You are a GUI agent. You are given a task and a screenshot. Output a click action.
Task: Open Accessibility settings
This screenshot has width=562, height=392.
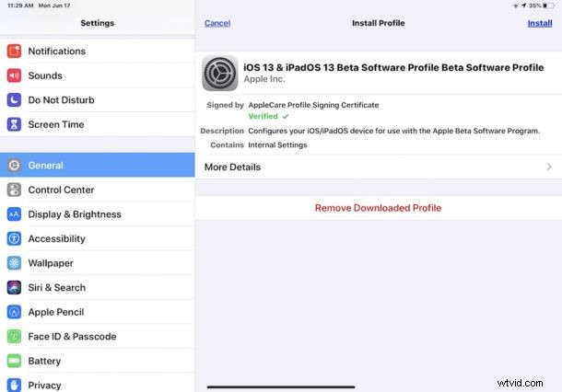click(98, 238)
